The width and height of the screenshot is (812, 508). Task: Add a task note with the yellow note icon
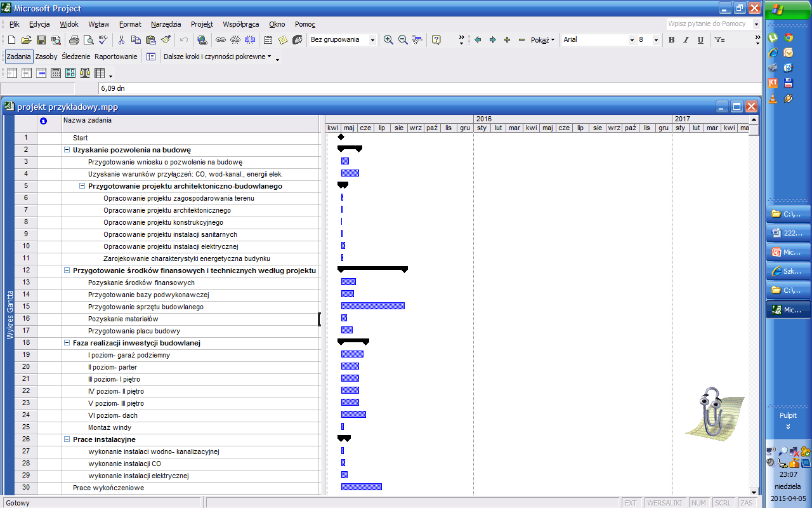(x=283, y=40)
